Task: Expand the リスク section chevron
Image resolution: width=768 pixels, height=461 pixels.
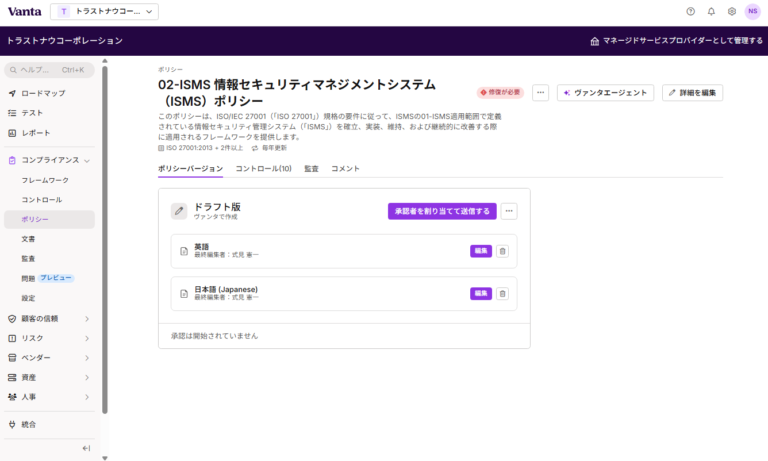Action: [87, 339]
